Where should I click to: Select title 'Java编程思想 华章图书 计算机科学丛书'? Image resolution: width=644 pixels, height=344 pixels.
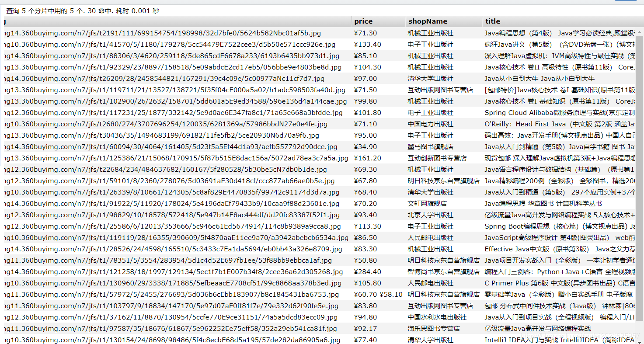coord(543,204)
